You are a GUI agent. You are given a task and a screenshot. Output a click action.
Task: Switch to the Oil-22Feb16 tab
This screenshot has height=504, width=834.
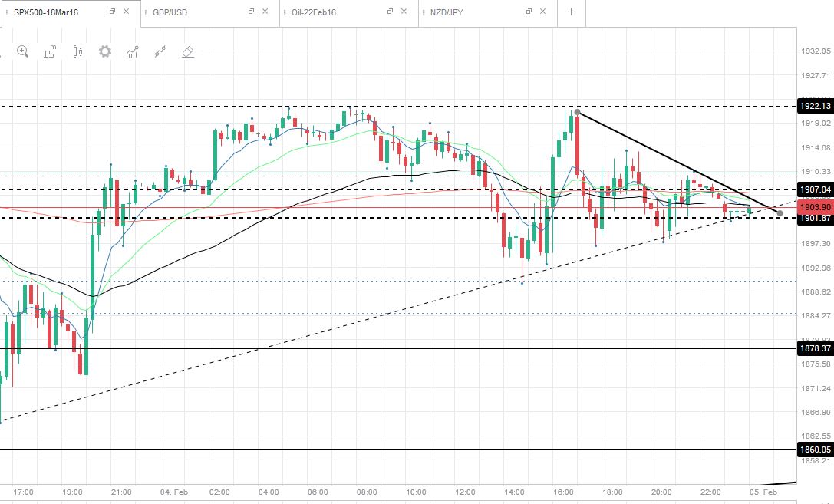[314, 12]
